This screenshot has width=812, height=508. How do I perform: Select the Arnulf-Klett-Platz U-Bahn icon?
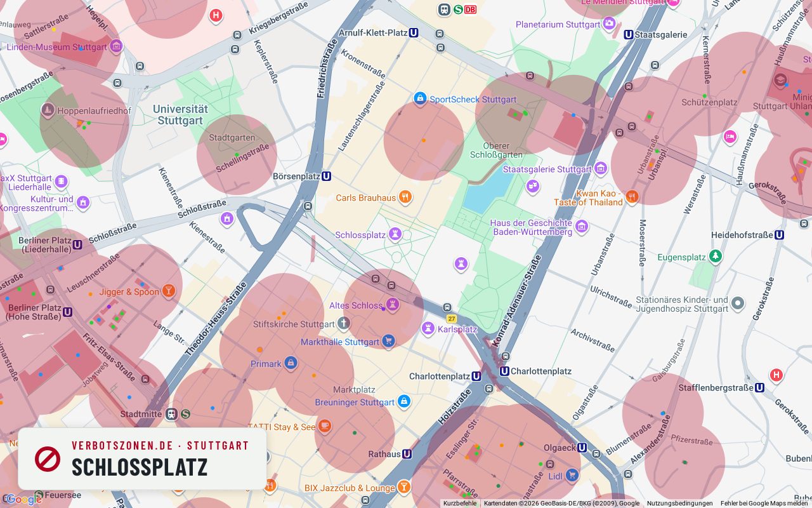(414, 32)
